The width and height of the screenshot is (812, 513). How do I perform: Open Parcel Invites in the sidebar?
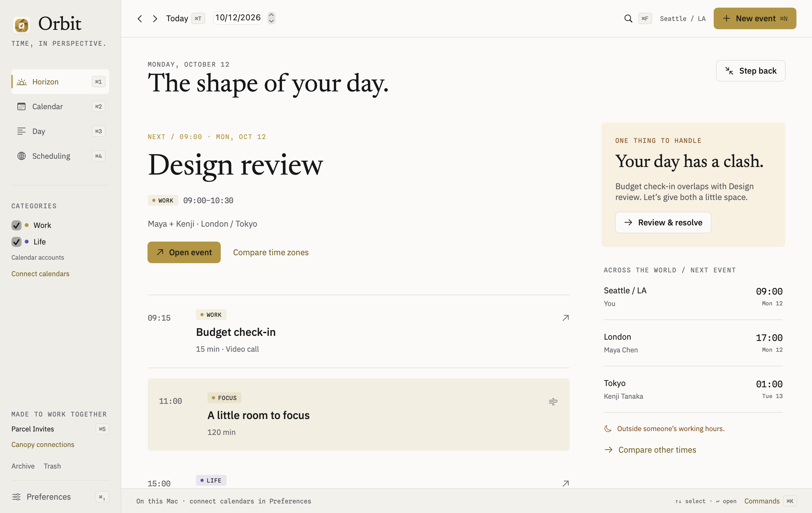pyautogui.click(x=60, y=429)
